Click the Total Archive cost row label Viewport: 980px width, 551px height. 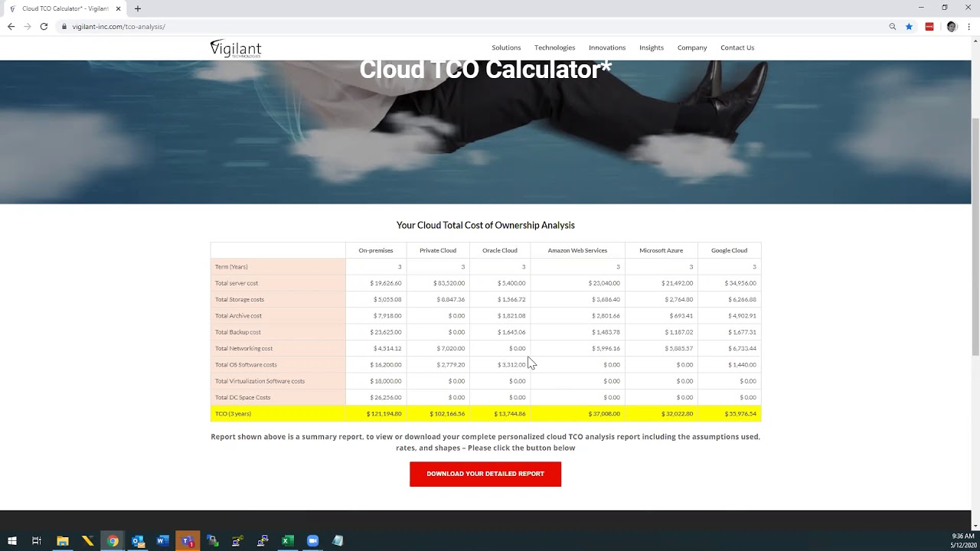[x=238, y=316]
